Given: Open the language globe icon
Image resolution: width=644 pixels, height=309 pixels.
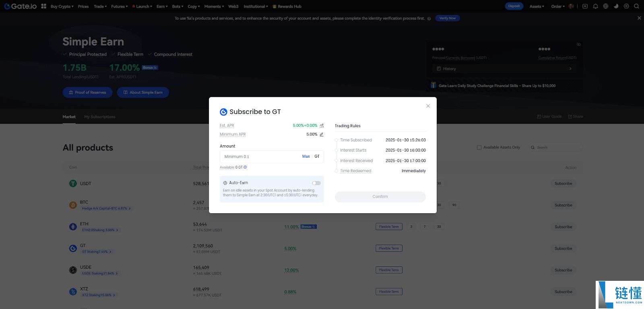Looking at the screenshot, I should pyautogui.click(x=605, y=6).
